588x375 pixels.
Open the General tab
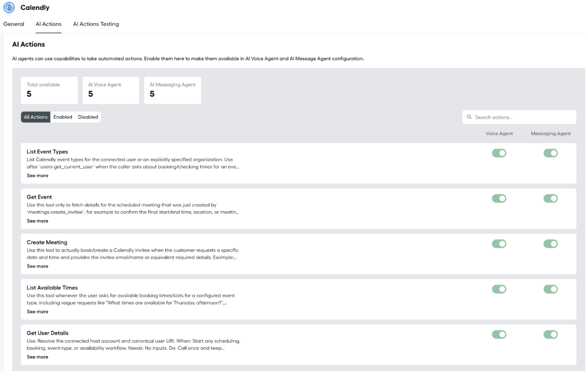pos(14,24)
